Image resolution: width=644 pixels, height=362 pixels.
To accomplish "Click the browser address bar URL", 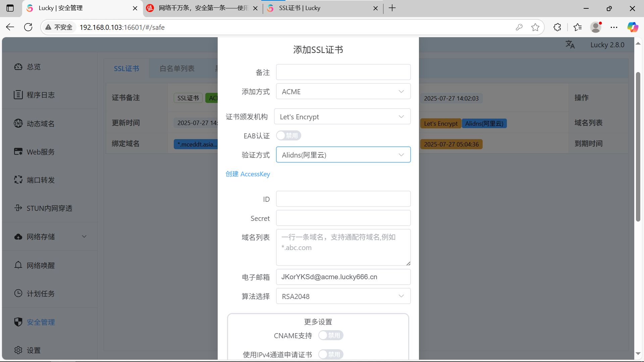I will (122, 27).
